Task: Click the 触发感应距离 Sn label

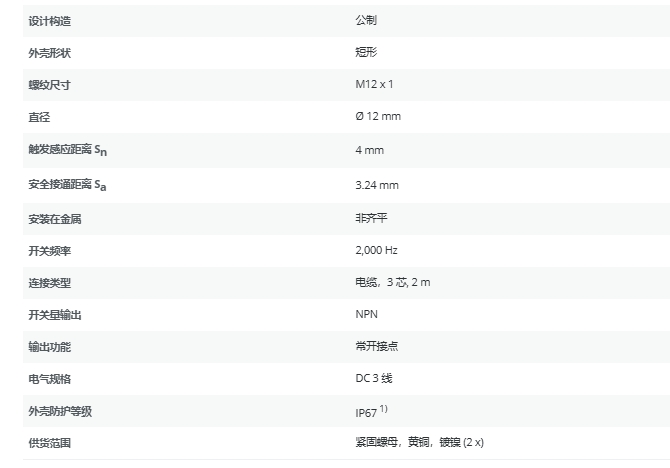Action: 67,151
